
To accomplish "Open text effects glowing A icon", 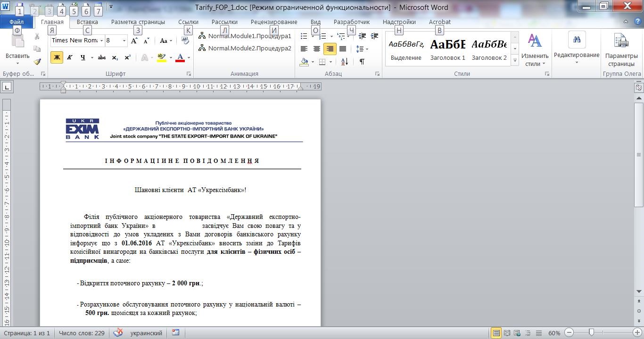I will click(145, 57).
